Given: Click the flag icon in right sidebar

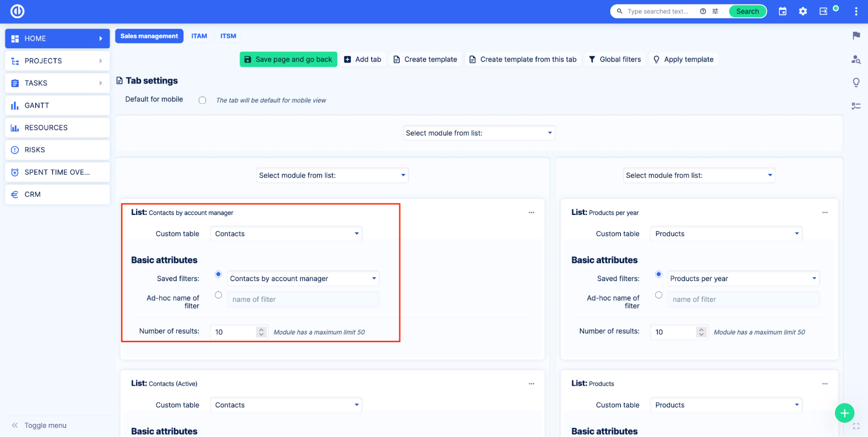Looking at the screenshot, I should tap(856, 36).
